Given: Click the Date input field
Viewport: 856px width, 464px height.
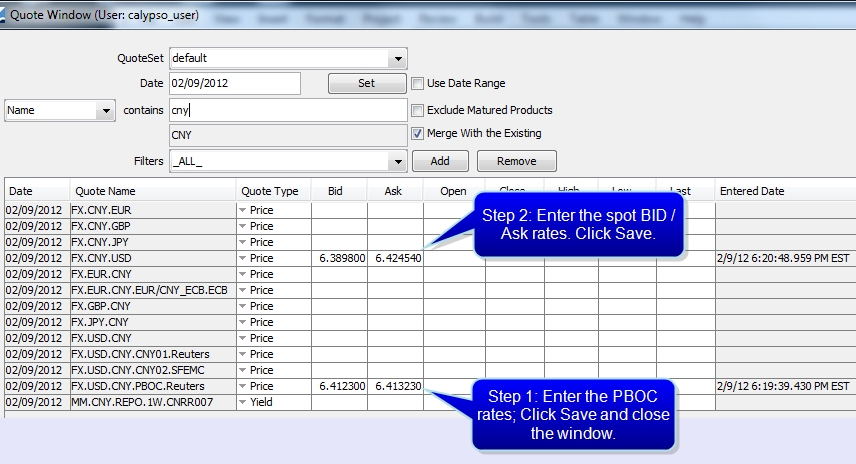Looking at the screenshot, I should tap(235, 84).
